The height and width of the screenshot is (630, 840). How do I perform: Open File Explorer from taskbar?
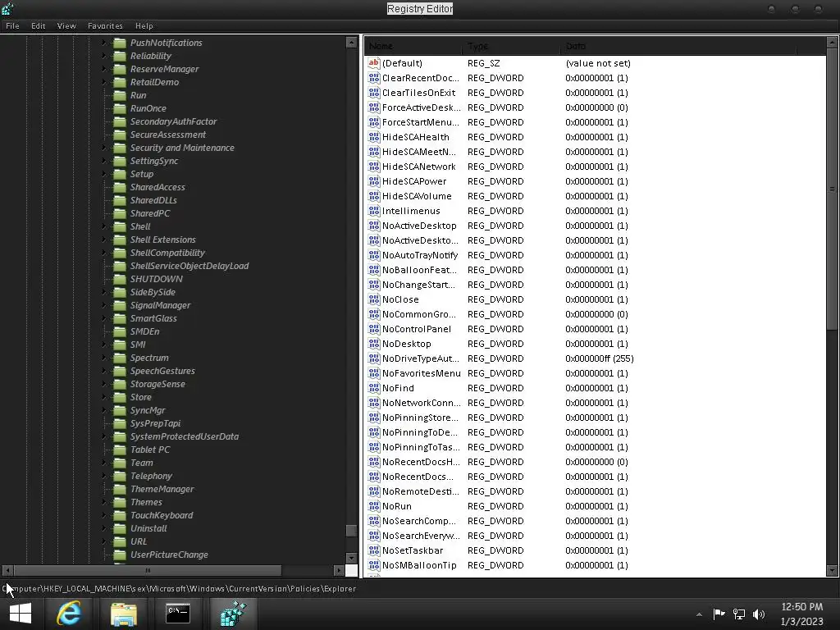point(124,614)
